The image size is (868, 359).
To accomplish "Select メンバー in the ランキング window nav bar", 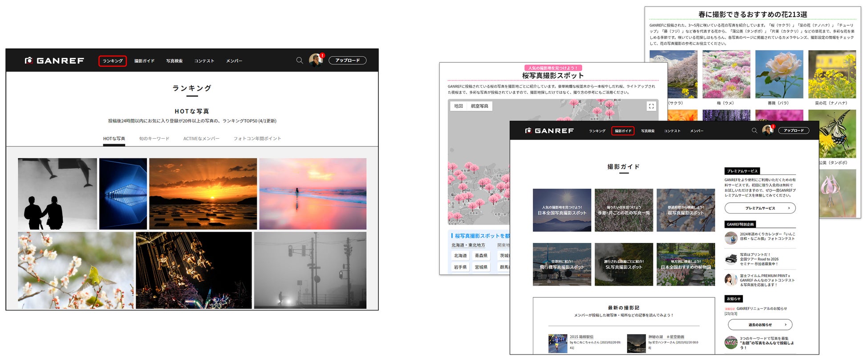I will click(234, 61).
